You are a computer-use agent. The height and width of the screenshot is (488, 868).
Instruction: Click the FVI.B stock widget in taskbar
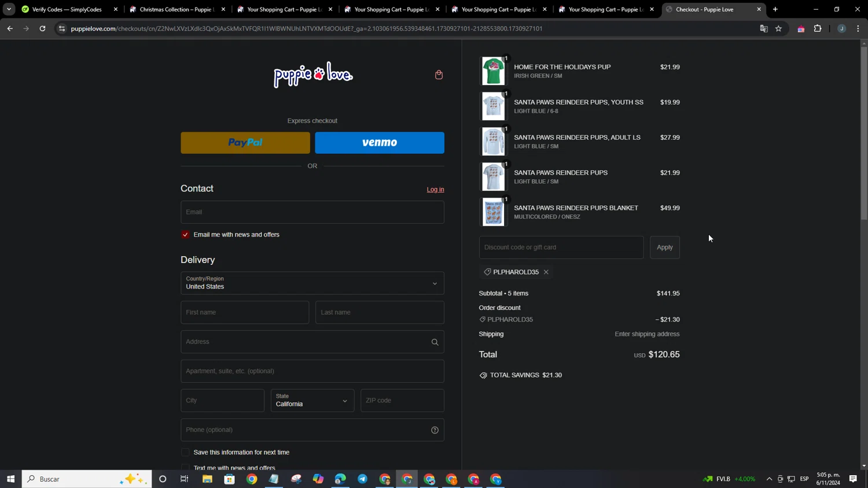(729, 479)
